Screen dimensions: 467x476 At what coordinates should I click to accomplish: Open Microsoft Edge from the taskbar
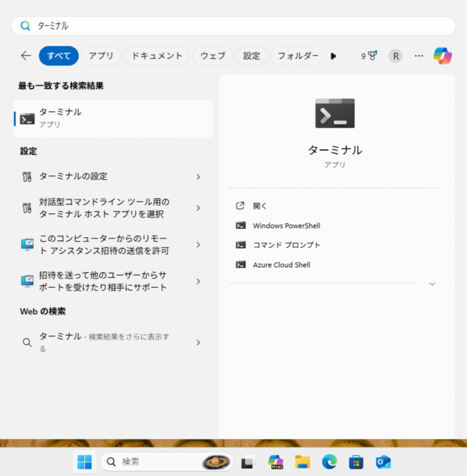329,462
